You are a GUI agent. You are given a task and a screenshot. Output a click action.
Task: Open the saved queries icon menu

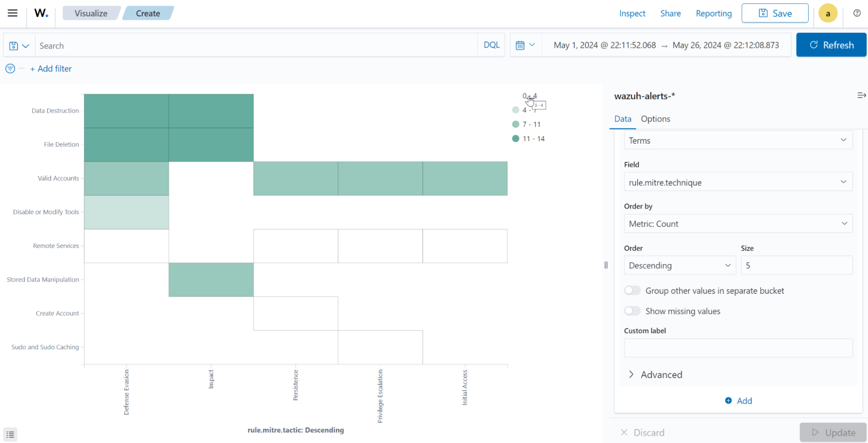click(18, 45)
